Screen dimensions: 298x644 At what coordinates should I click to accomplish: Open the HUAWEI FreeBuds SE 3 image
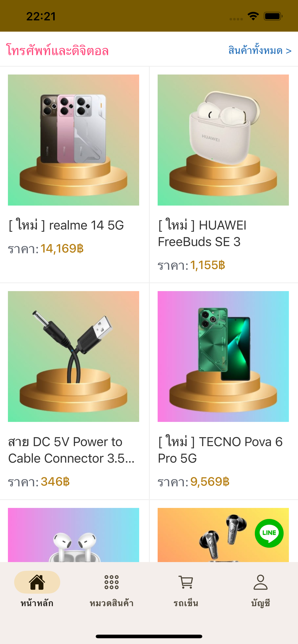click(x=223, y=140)
